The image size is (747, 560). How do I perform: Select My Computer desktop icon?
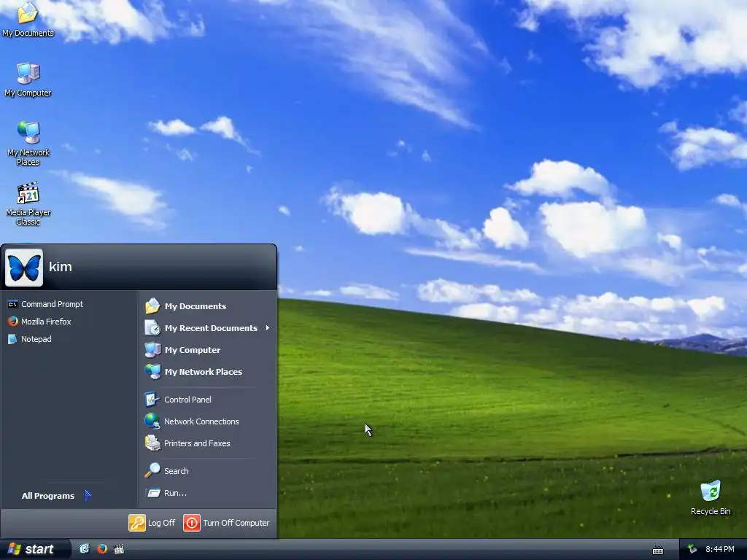28,79
